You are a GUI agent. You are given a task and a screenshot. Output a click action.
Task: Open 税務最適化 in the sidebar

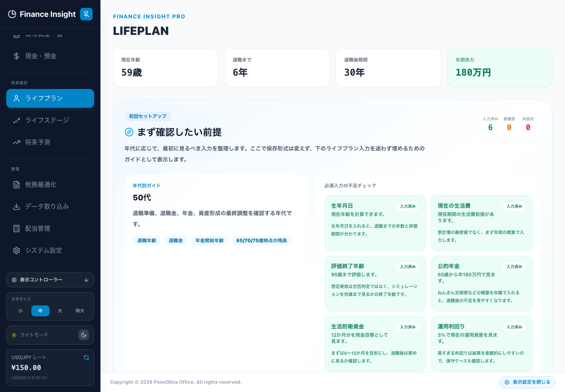(x=50, y=185)
